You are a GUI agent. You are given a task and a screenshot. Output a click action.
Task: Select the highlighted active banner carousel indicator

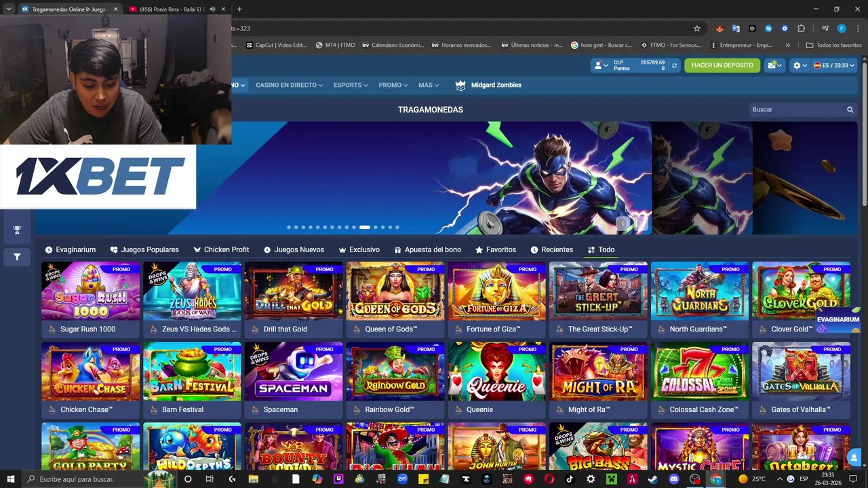(365, 227)
